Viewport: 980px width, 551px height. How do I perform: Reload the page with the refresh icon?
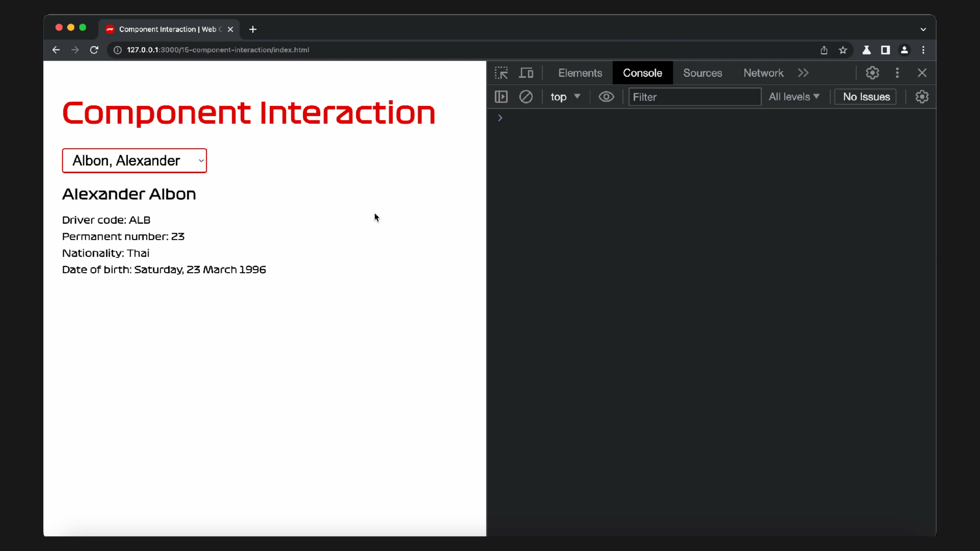pos(94,50)
